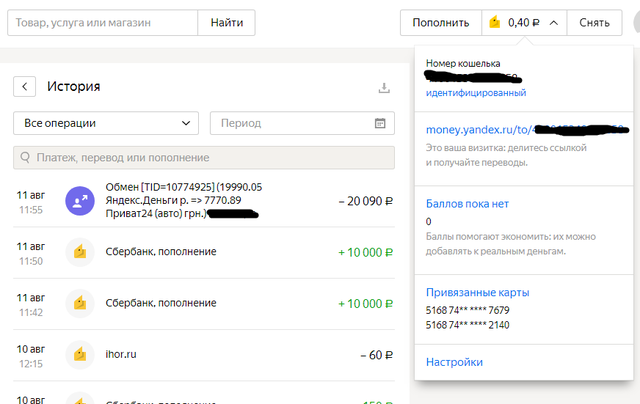Click the 11 авг 11:55 date
The height and width of the screenshot is (404, 640).
tap(31, 202)
